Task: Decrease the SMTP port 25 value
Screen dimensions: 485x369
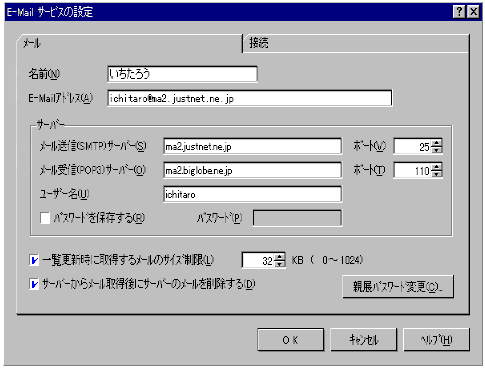Action: pos(436,150)
